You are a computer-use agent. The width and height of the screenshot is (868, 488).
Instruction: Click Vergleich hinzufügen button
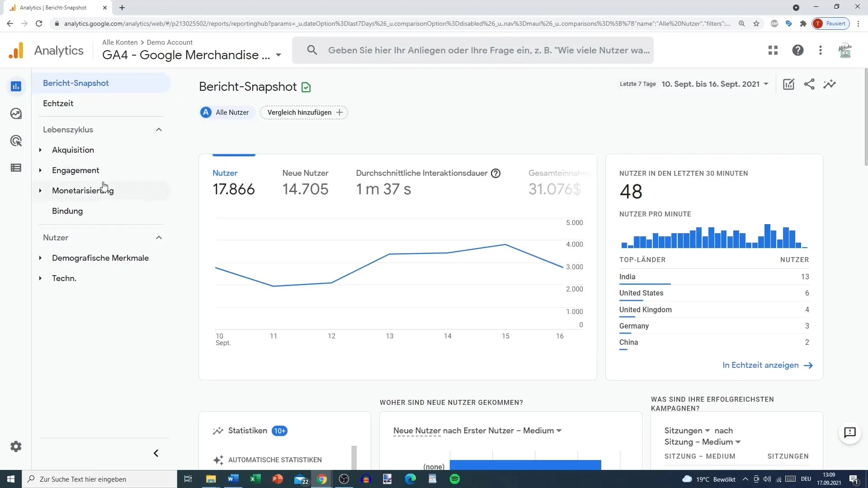click(x=304, y=113)
